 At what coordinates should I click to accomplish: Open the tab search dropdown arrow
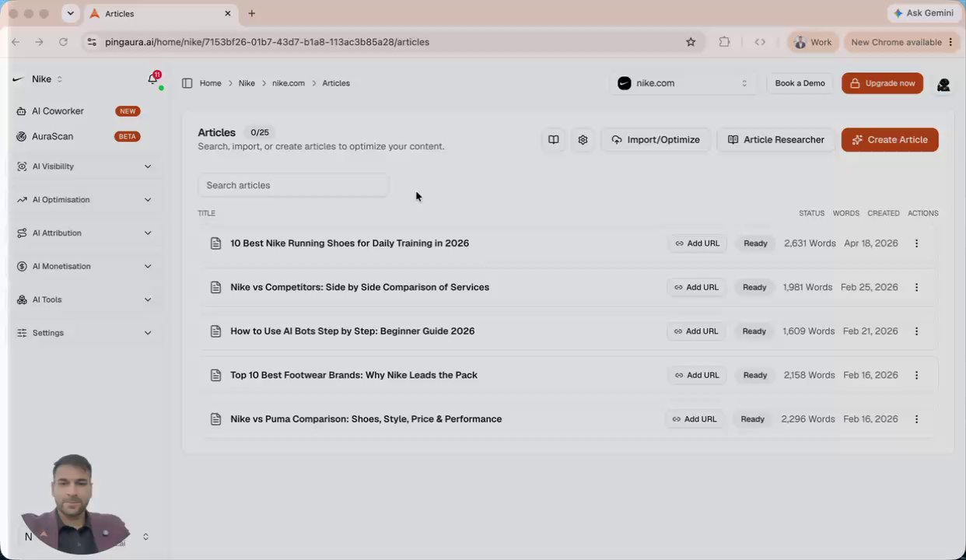click(70, 13)
